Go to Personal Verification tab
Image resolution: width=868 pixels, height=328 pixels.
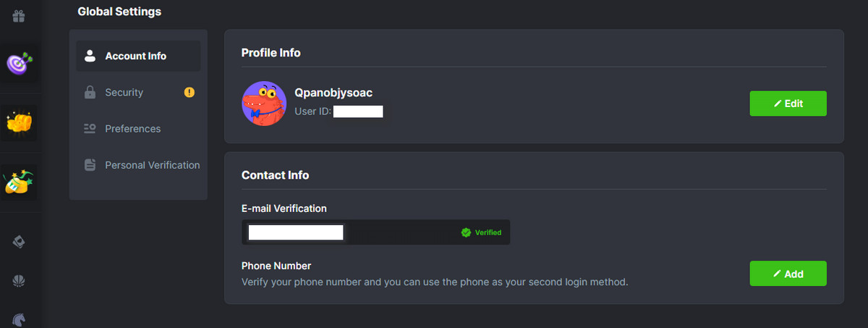click(152, 165)
